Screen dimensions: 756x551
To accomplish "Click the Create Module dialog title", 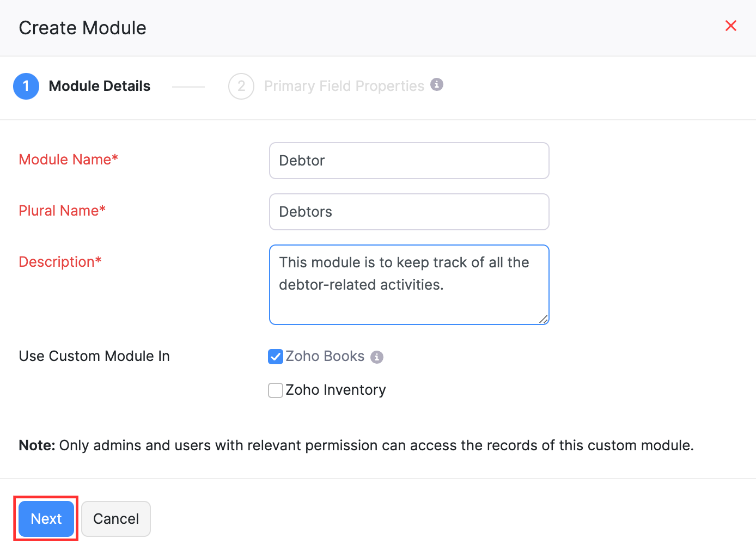I will click(82, 27).
